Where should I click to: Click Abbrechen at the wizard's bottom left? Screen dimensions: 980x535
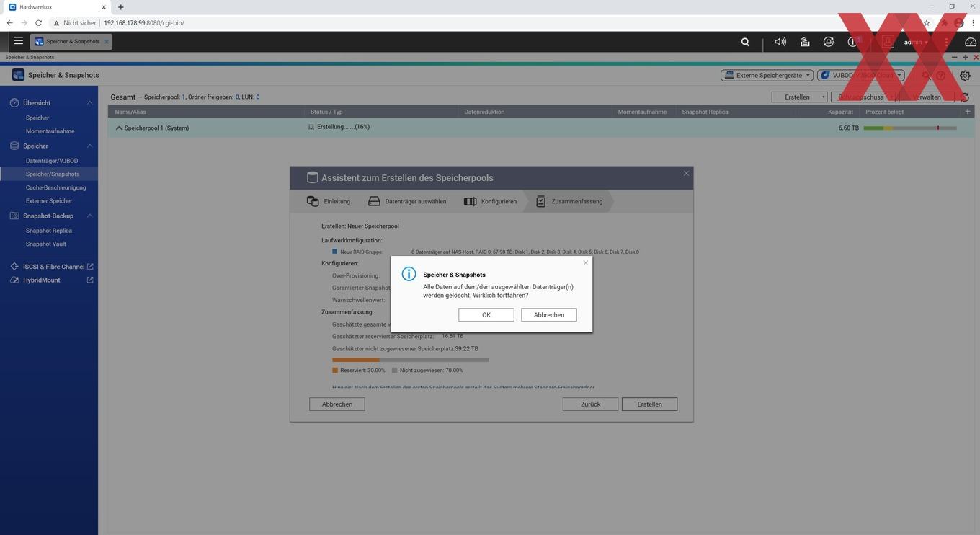coord(337,404)
